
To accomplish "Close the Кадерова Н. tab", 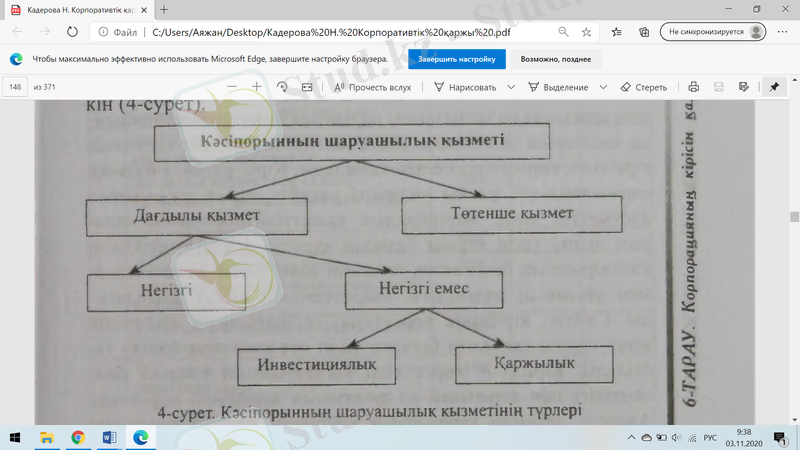I will click(144, 10).
